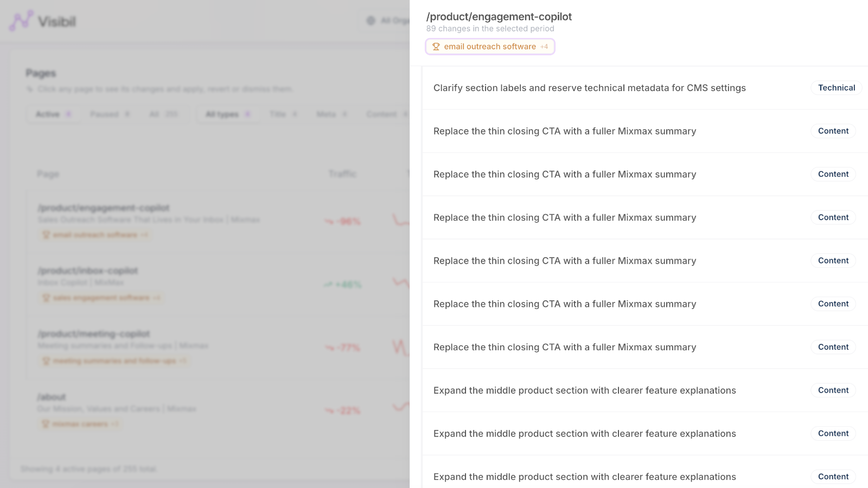Click the 'mixmax careers' keyword chip
Image resolution: width=868 pixels, height=488 pixels.
click(x=80, y=424)
